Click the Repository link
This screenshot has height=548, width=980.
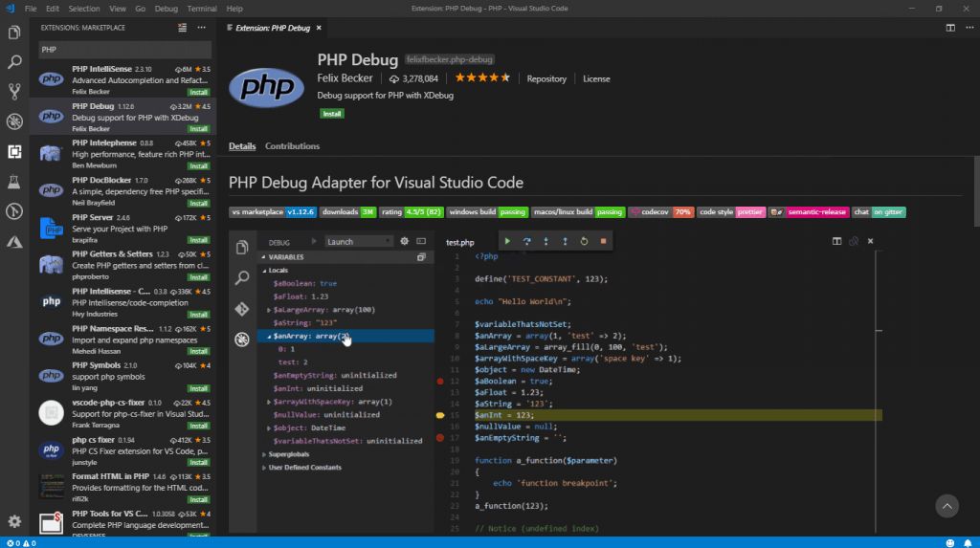pyautogui.click(x=546, y=78)
